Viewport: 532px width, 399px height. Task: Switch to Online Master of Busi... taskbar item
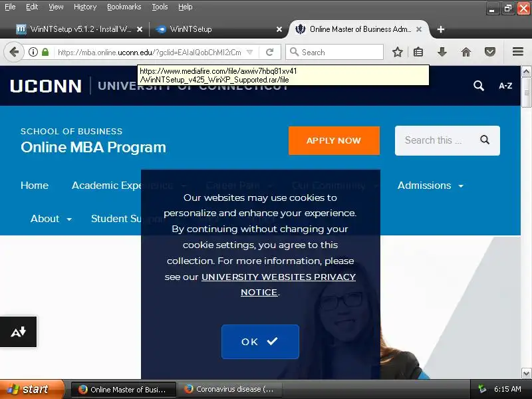pyautogui.click(x=124, y=389)
